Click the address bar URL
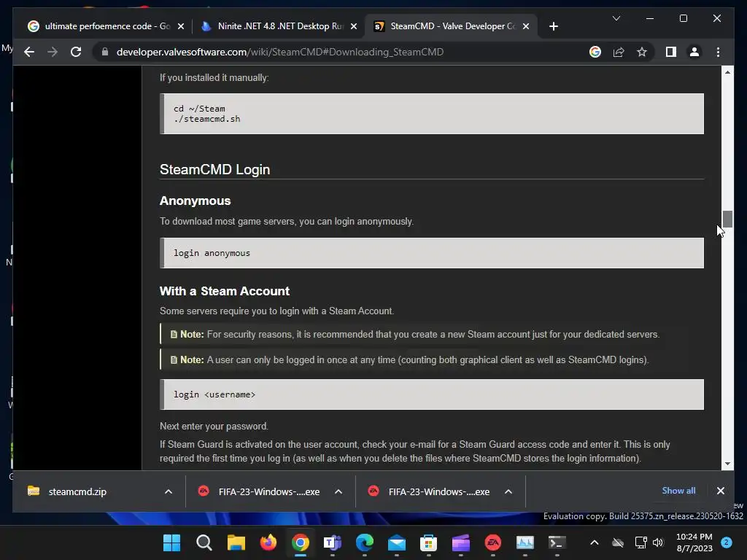Image resolution: width=747 pixels, height=560 pixels. [279, 52]
